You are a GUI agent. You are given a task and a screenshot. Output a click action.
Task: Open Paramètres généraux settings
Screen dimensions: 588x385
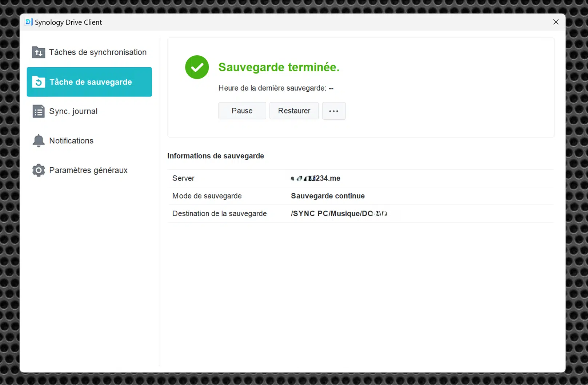tap(89, 170)
